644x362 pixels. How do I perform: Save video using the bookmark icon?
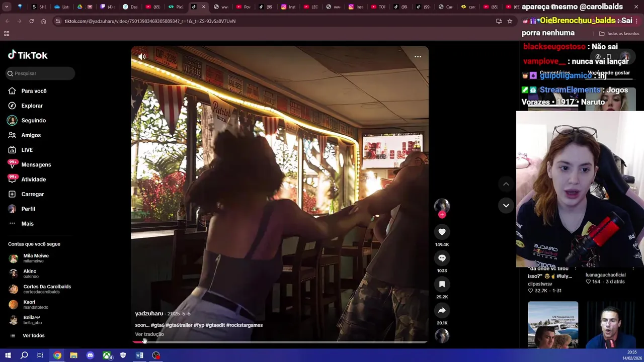pyautogui.click(x=442, y=284)
